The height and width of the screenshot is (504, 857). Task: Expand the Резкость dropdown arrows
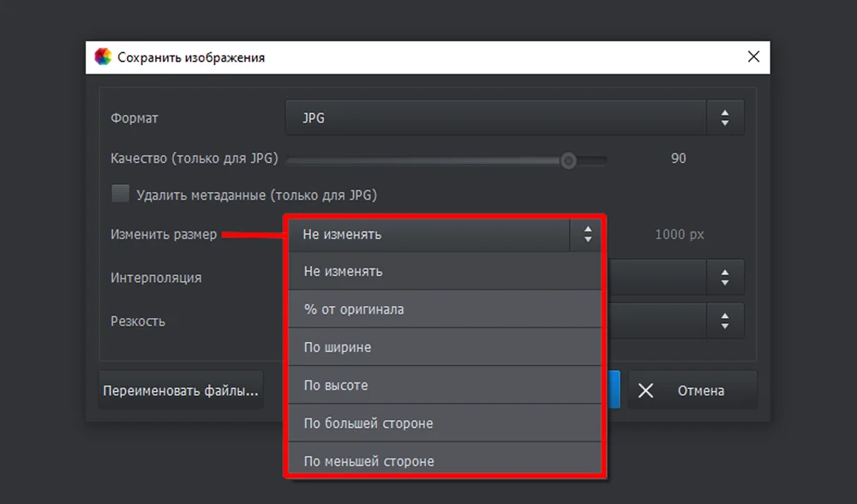coord(725,321)
